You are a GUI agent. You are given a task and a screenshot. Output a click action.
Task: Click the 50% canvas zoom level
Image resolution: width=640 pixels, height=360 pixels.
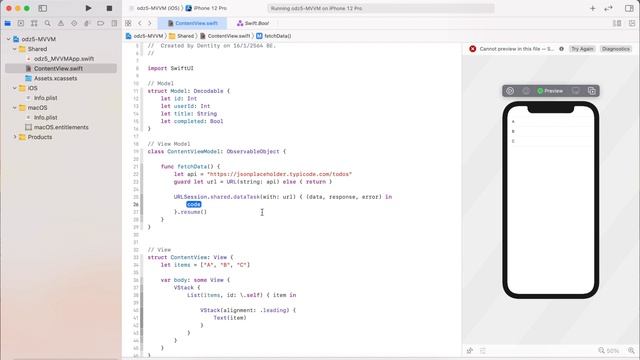click(x=613, y=351)
